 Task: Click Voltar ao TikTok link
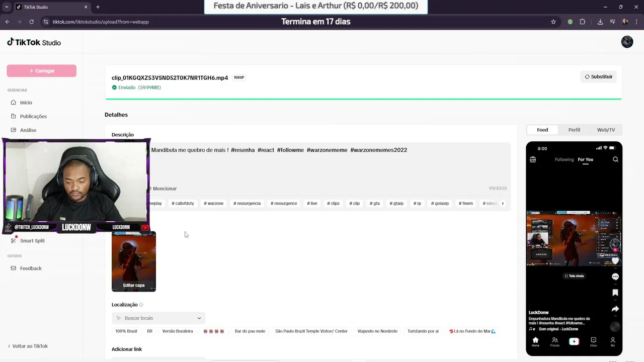28,346
